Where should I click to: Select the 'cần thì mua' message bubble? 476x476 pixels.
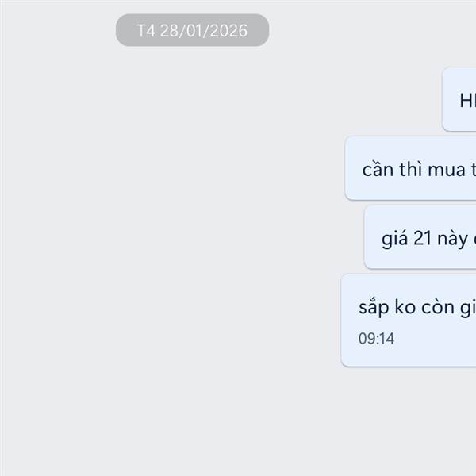[410, 168]
